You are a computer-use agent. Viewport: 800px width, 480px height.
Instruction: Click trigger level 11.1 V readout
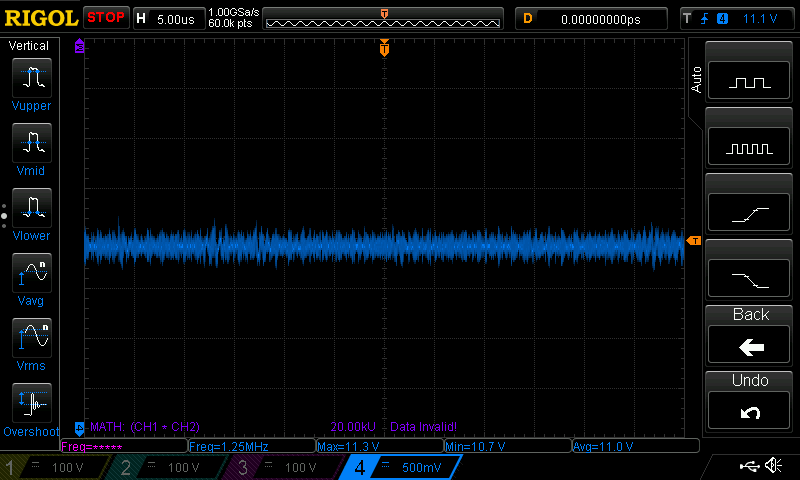760,19
